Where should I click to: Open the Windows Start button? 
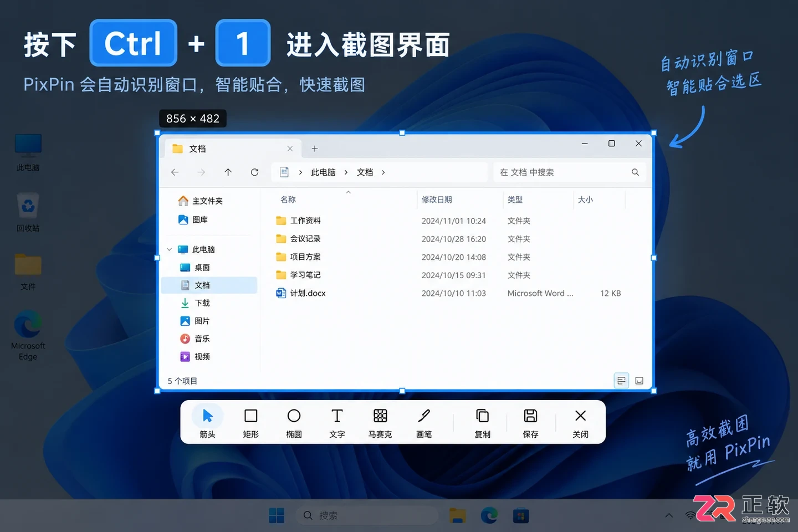pyautogui.click(x=277, y=515)
